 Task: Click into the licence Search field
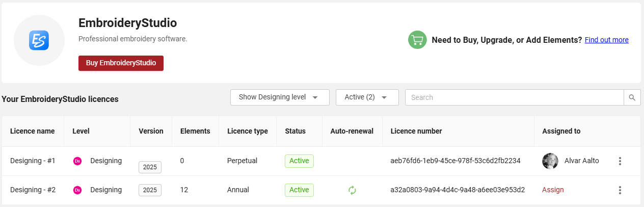[x=515, y=97]
